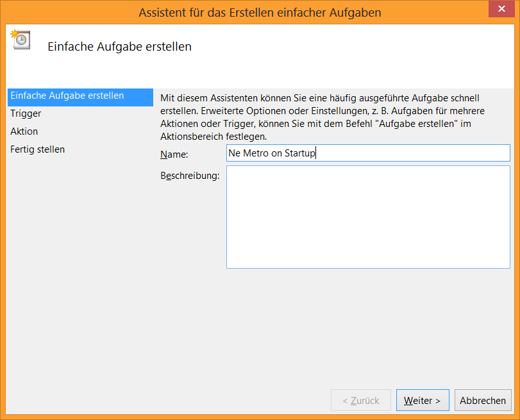Click the Weiter > button
Screen dimensions: 520x420
tap(423, 400)
